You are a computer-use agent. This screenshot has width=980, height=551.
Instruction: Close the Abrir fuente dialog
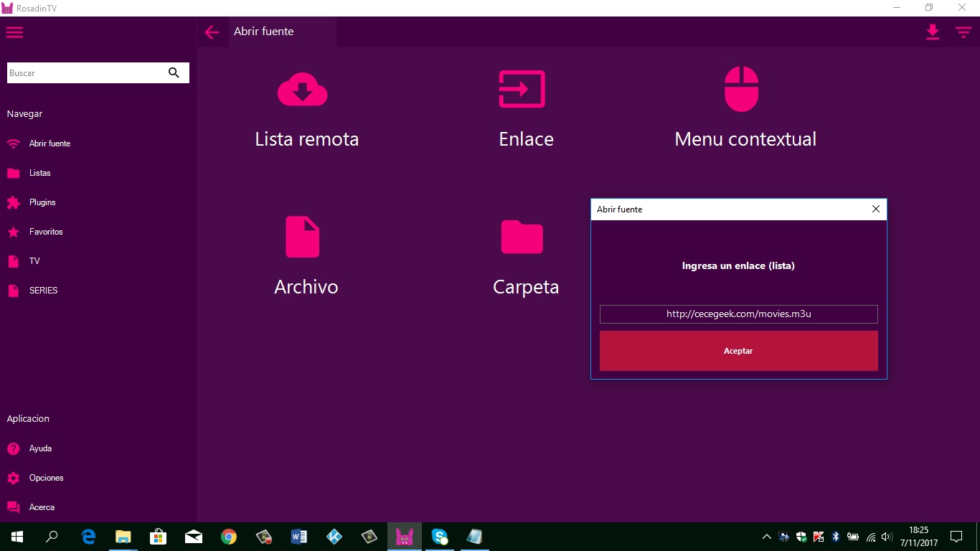[875, 209]
